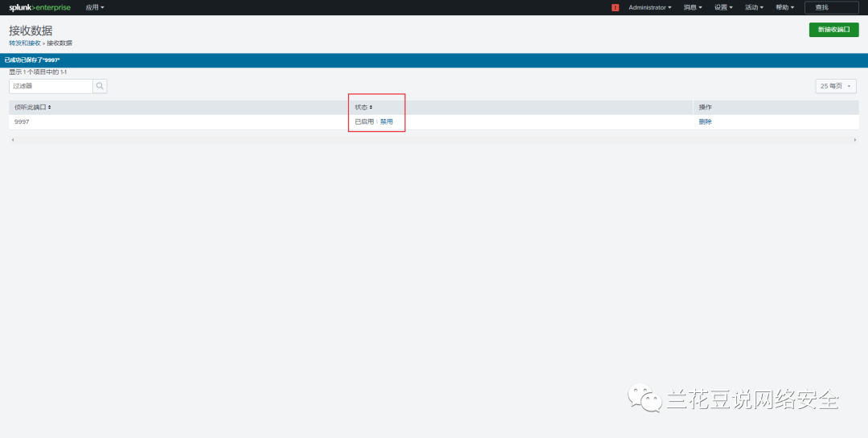Sort by 状态 column header
Screen dimensions: 868x438
[364, 108]
